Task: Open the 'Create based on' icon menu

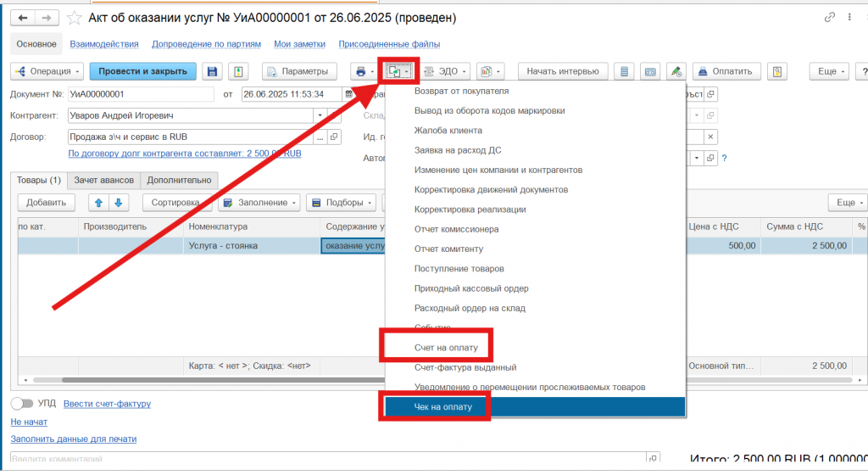Action: click(x=398, y=72)
